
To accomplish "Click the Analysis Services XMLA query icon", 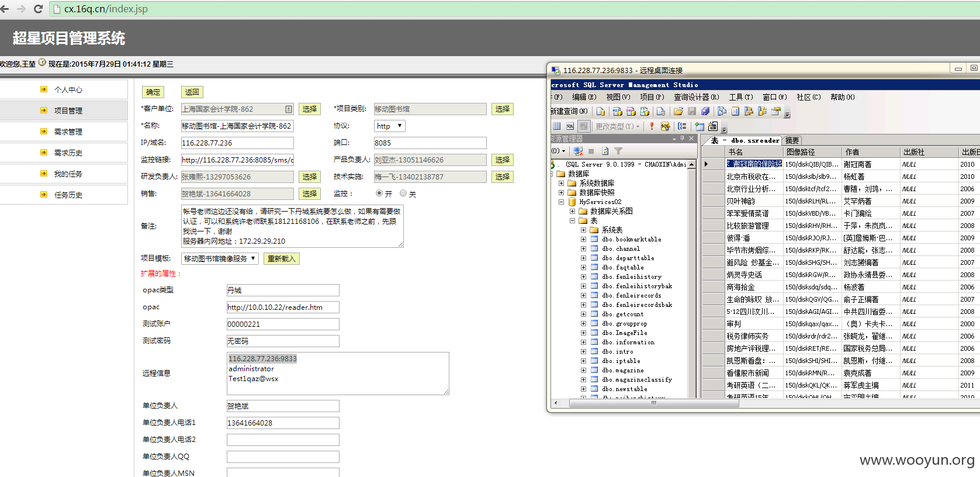I will coord(645,111).
